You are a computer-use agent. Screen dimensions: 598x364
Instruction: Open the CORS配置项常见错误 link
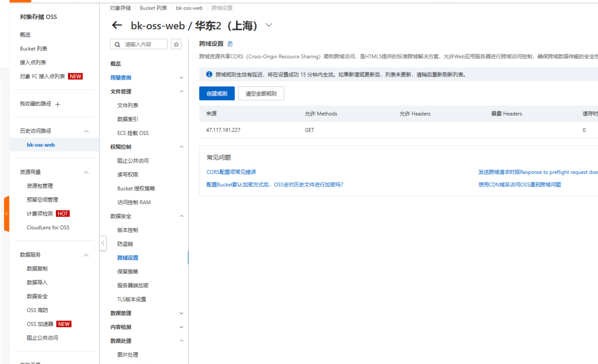[x=231, y=172]
